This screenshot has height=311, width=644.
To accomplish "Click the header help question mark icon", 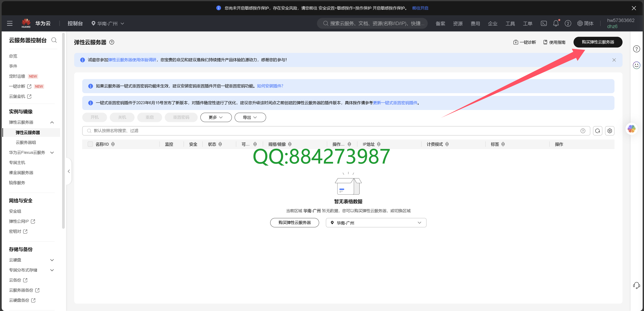I will click(x=568, y=24).
